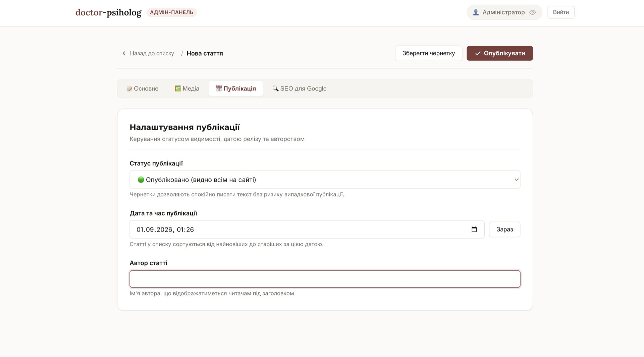Set the date with the Зараз button
This screenshot has height=357, width=644.
point(504,229)
